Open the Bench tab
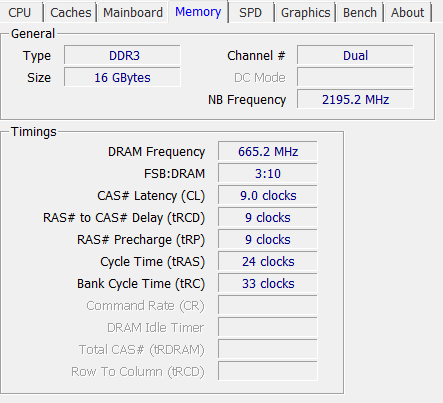Screen dimensions: 443x403 pyautogui.click(x=360, y=13)
